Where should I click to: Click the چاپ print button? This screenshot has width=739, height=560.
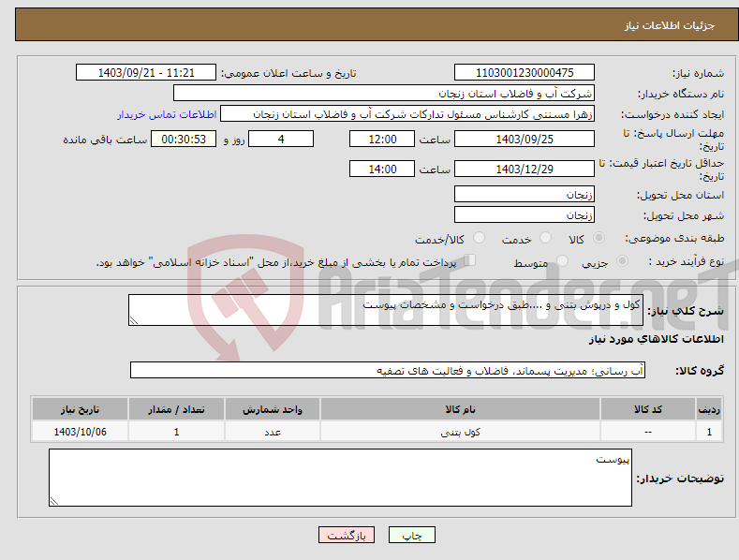pos(412,536)
